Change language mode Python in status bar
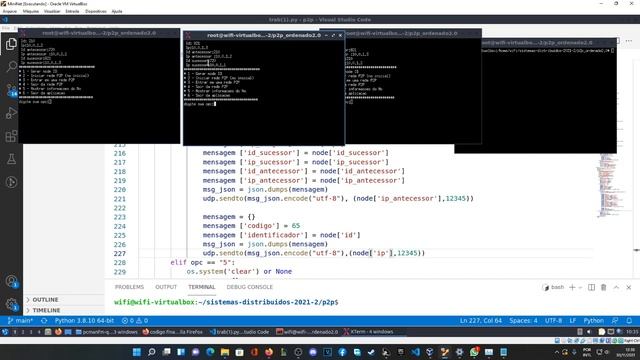This screenshot has height=360, width=640. (x=593, y=321)
